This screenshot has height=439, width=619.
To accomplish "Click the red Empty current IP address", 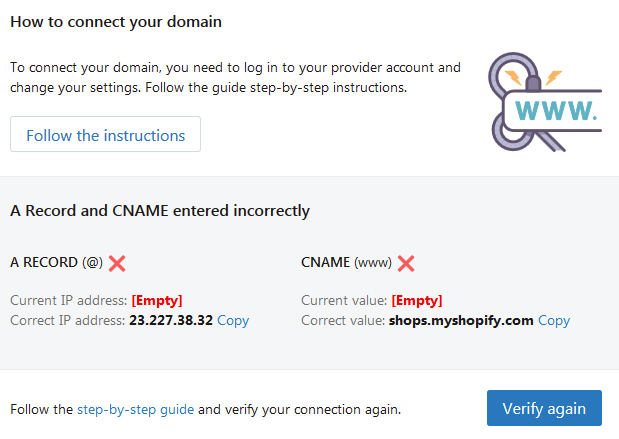I will (x=157, y=300).
